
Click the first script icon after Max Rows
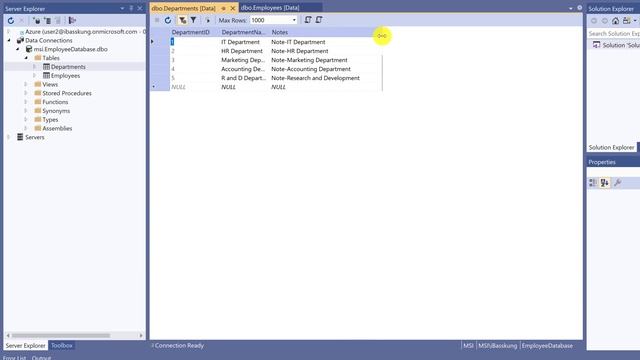pyautogui.click(x=308, y=20)
